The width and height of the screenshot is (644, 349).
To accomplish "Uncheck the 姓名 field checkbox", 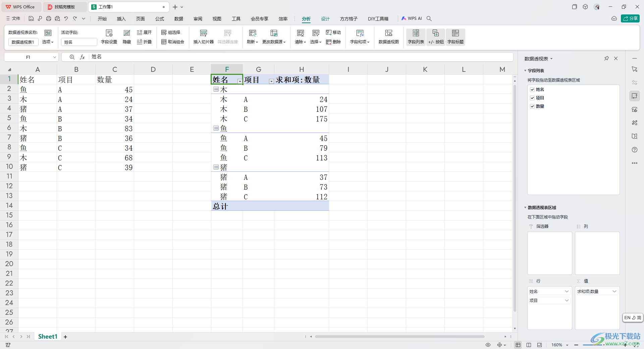I will tap(532, 90).
